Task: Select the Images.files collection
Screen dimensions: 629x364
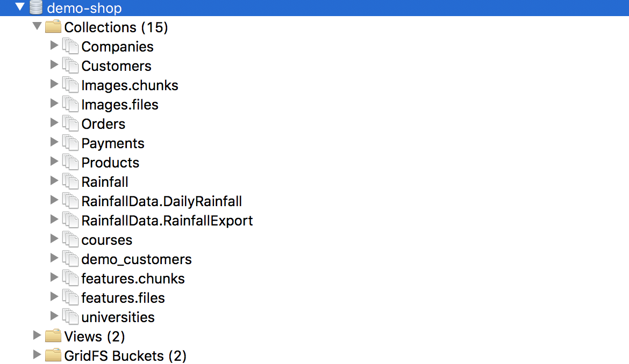Action: click(120, 104)
